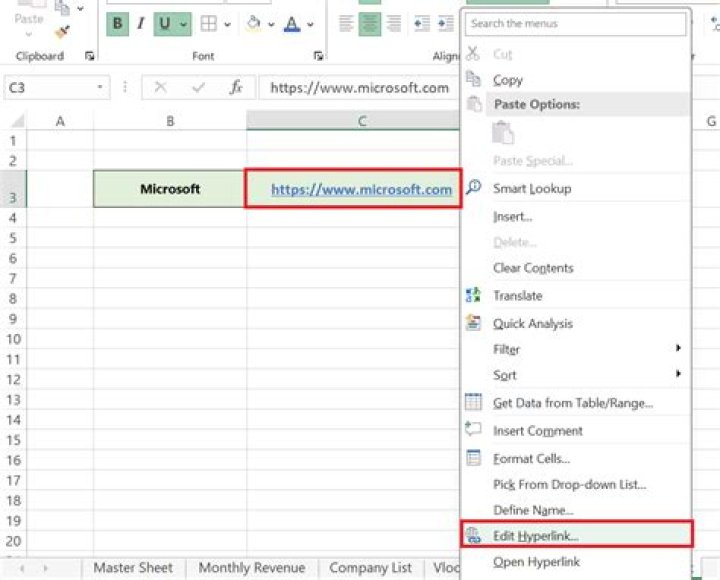Choose Copy in context menu
The height and width of the screenshot is (580, 720).
[x=576, y=80]
